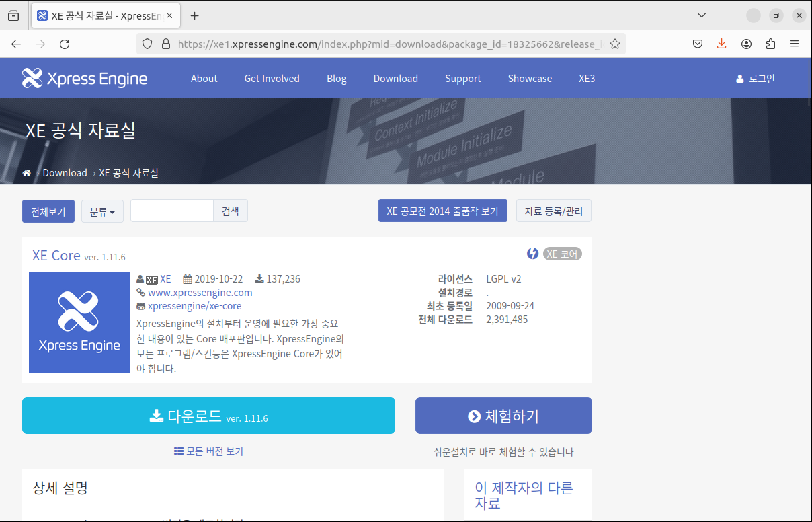
Task: Click the list all tabs chevron
Action: [702, 15]
